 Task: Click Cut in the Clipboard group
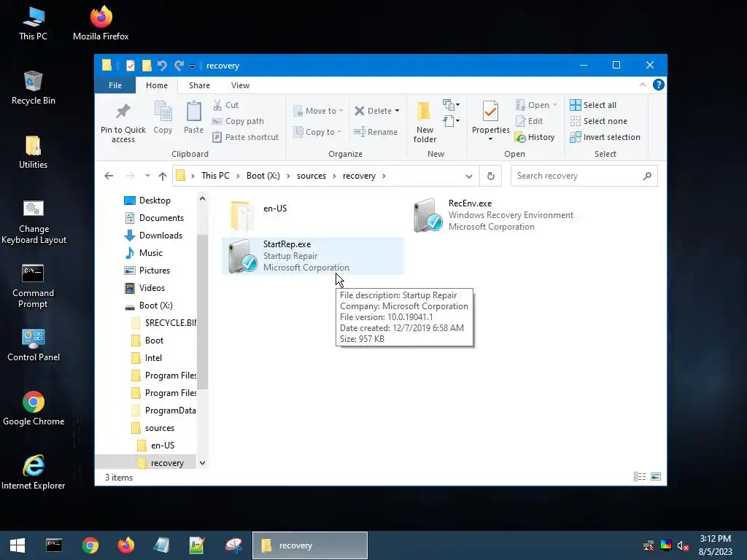coord(225,105)
